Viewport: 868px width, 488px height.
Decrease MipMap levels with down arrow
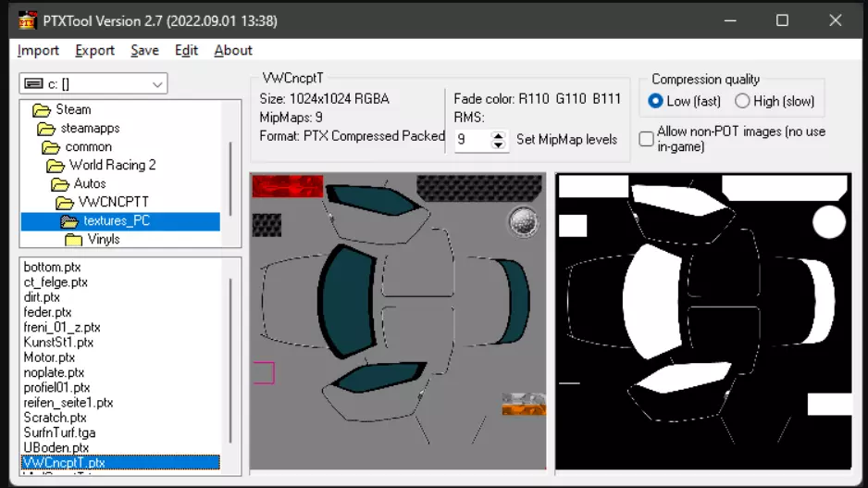pyautogui.click(x=498, y=144)
